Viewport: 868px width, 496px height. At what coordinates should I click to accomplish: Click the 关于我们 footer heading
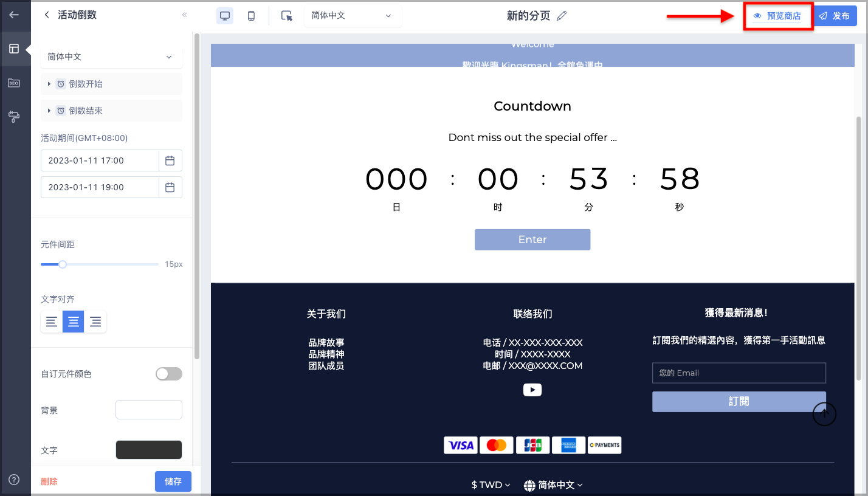[326, 314]
